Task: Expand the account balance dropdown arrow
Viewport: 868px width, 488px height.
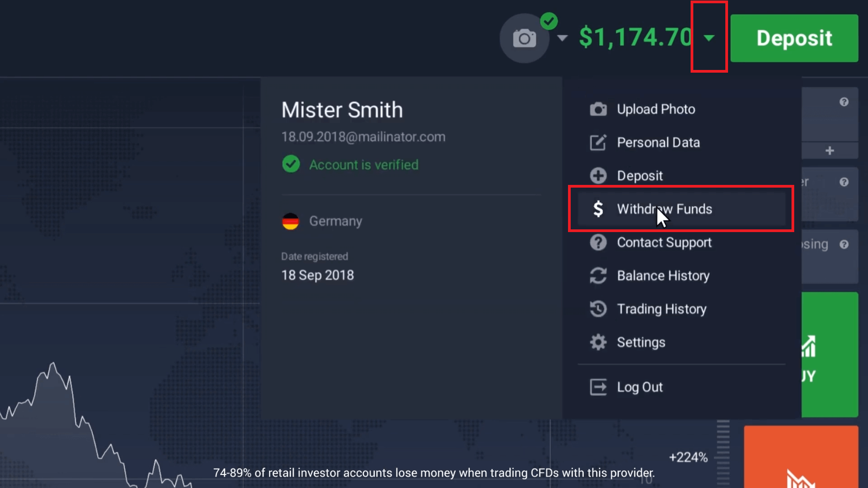Action: pos(709,37)
